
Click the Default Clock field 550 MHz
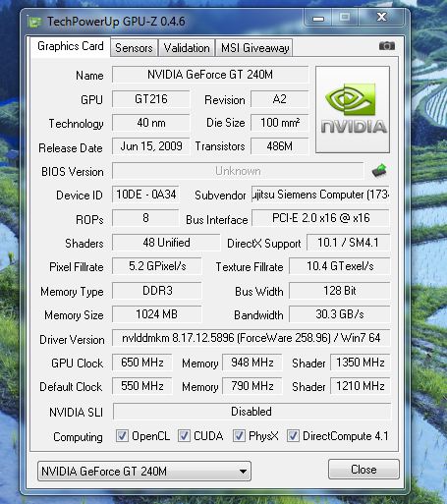pos(142,386)
